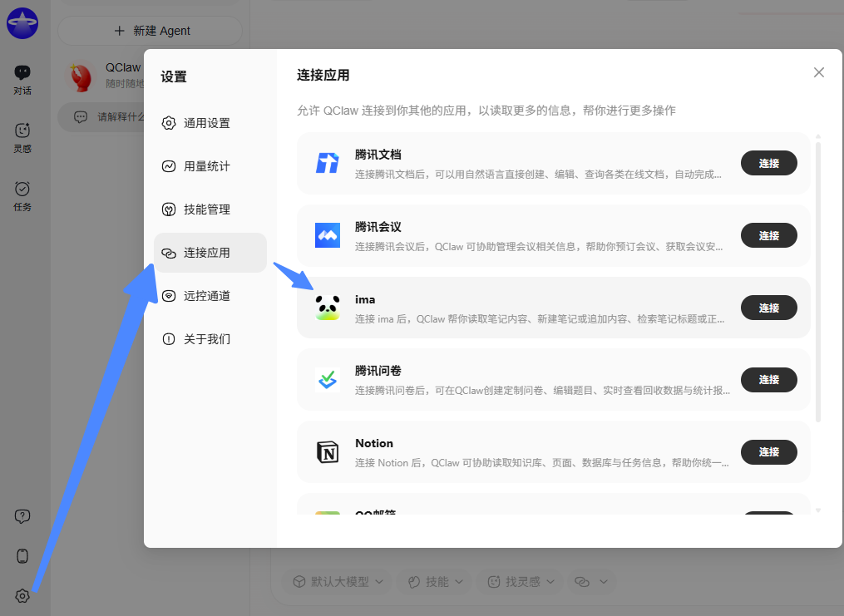Open the 找灵感 dropdown
Screen dimensions: 844x616
click(x=519, y=582)
